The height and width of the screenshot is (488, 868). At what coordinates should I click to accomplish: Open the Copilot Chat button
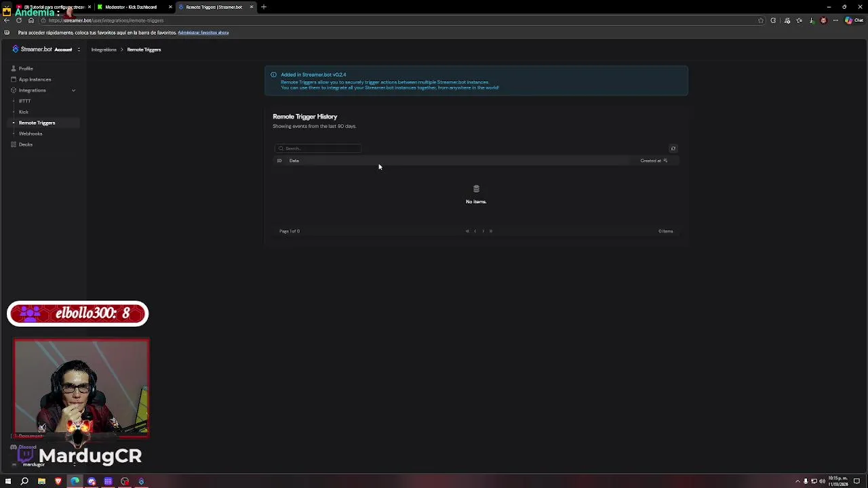(853, 20)
